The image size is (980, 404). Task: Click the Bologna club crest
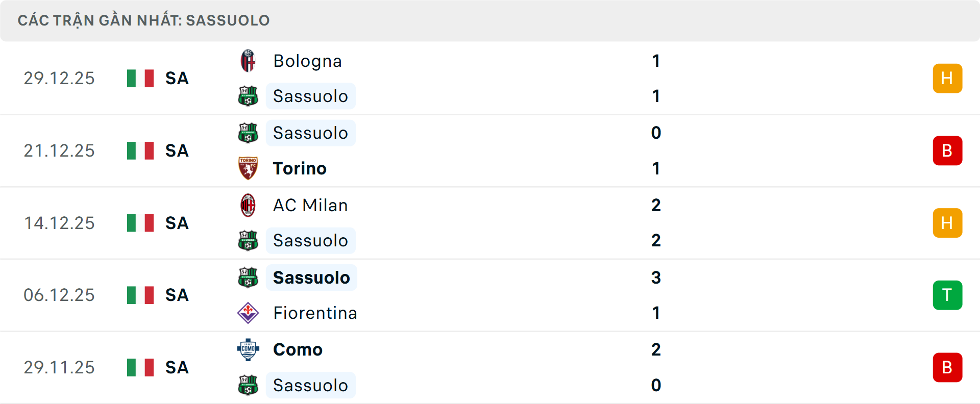tap(248, 61)
